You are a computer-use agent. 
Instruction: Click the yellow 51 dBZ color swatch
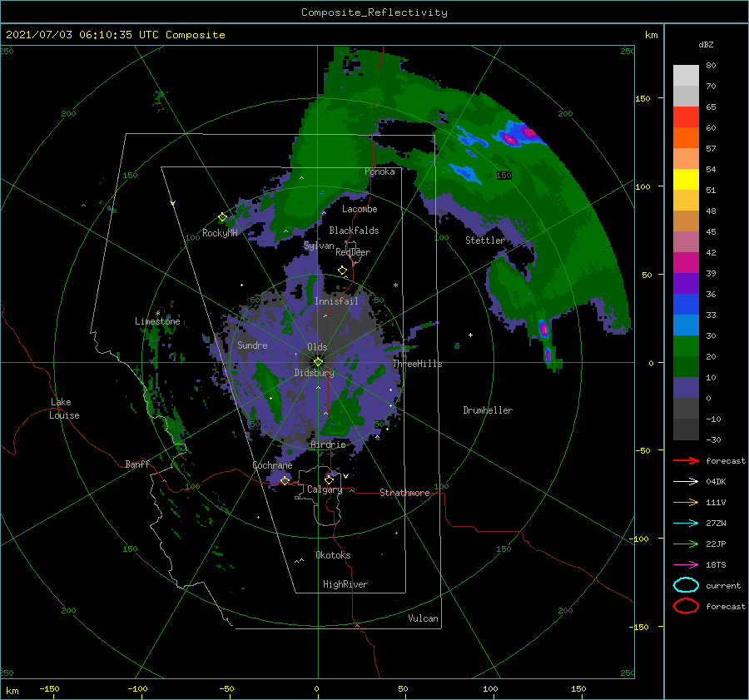point(686,180)
